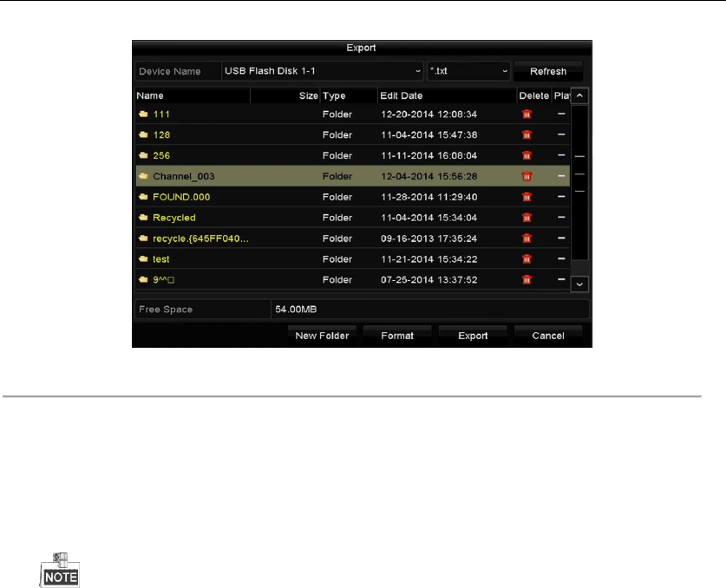The width and height of the screenshot is (726, 588).
Task: Click play dash in the test row
Action: tap(561, 258)
